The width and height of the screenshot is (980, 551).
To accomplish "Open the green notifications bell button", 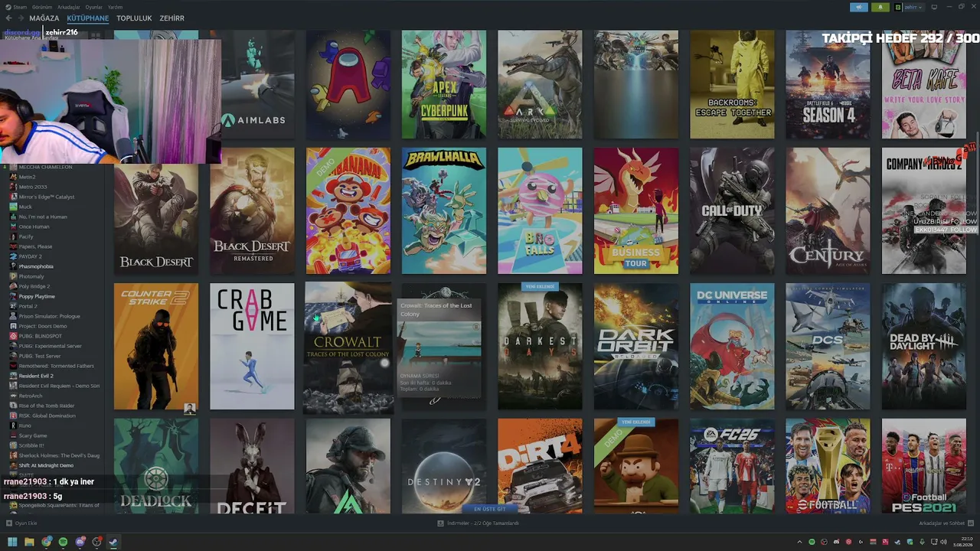I will (x=880, y=7).
